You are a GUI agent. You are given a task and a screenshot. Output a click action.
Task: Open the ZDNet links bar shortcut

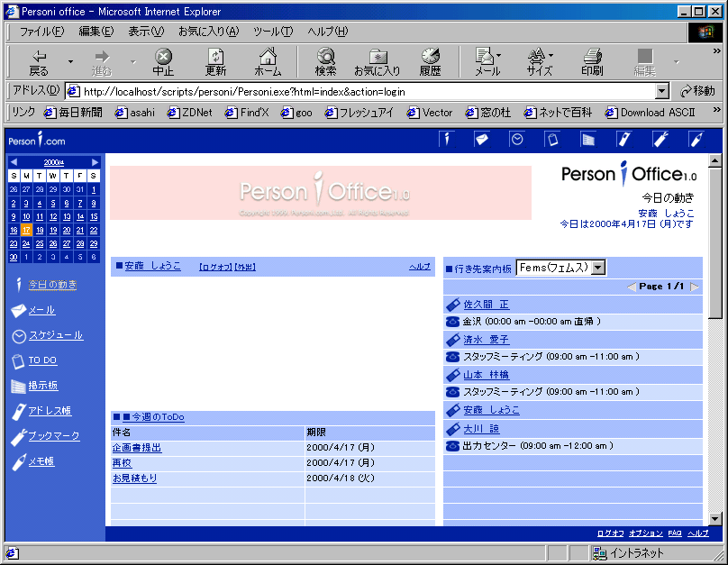point(190,113)
